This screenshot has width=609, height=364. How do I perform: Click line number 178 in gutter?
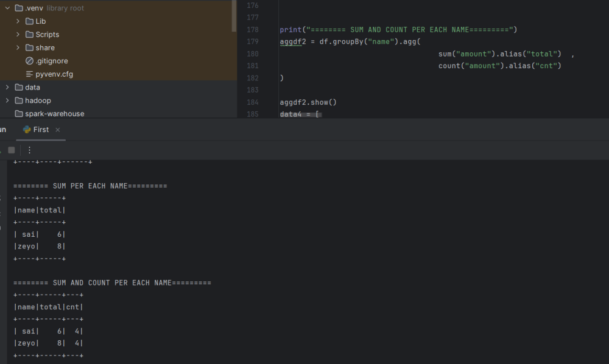pyautogui.click(x=253, y=29)
